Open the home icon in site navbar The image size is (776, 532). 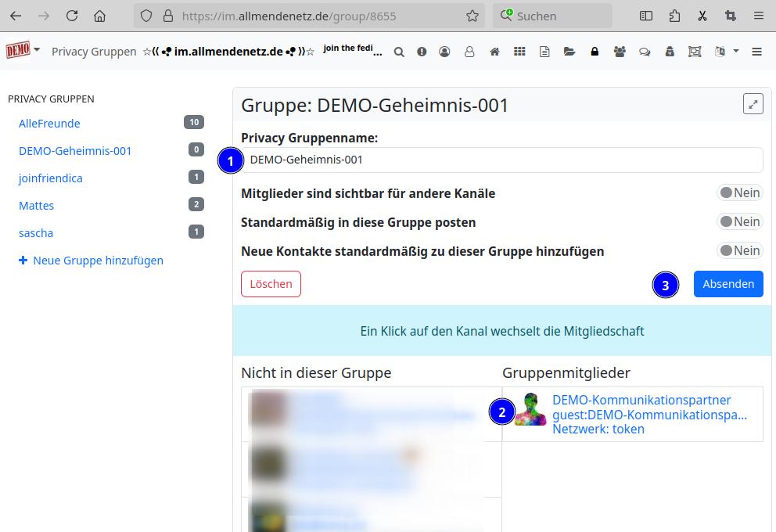click(x=494, y=52)
